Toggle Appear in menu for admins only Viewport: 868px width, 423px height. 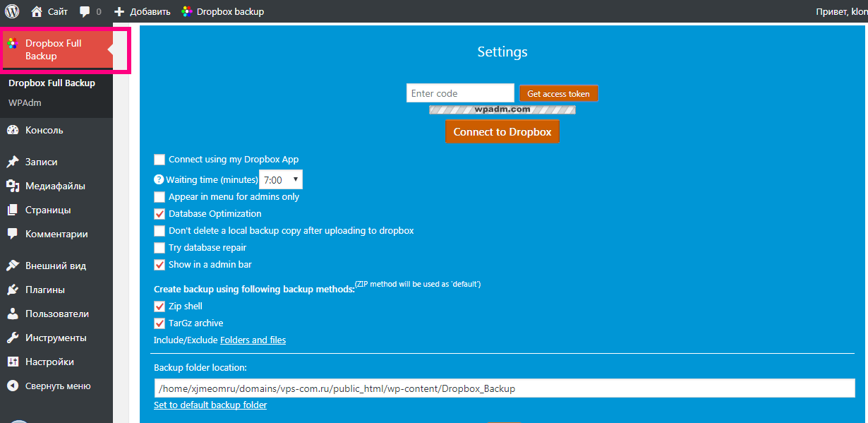pos(159,197)
